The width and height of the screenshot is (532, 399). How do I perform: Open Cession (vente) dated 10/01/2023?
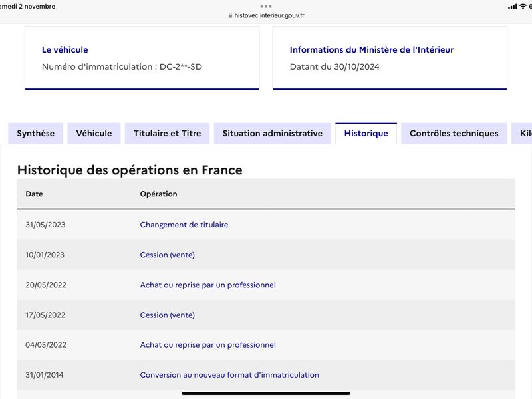(168, 255)
